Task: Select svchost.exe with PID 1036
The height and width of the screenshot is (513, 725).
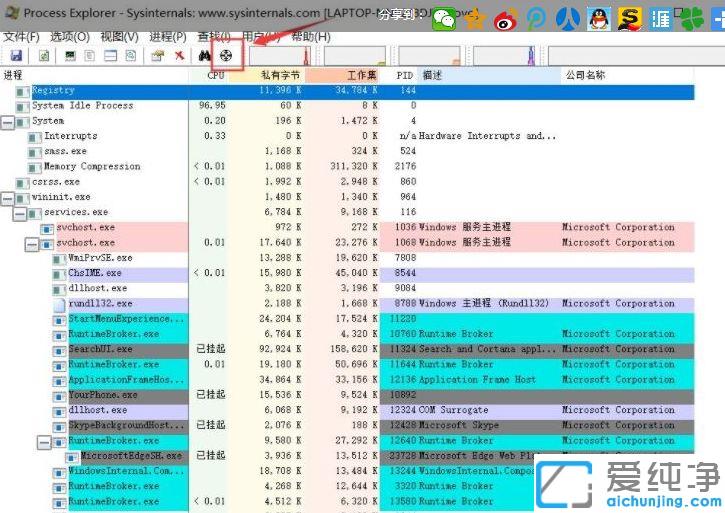Action: pyautogui.click(x=349, y=228)
